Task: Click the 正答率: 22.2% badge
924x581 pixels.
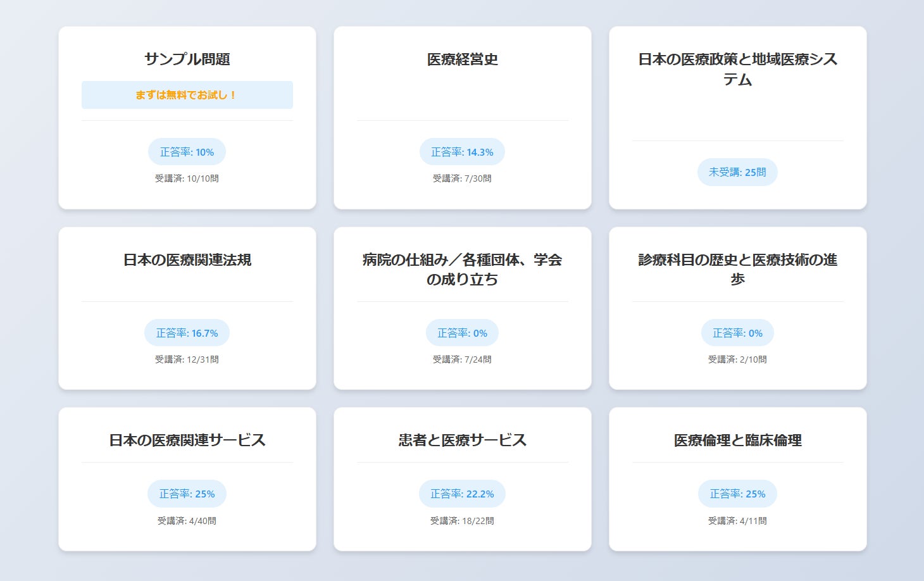Action: (462, 494)
